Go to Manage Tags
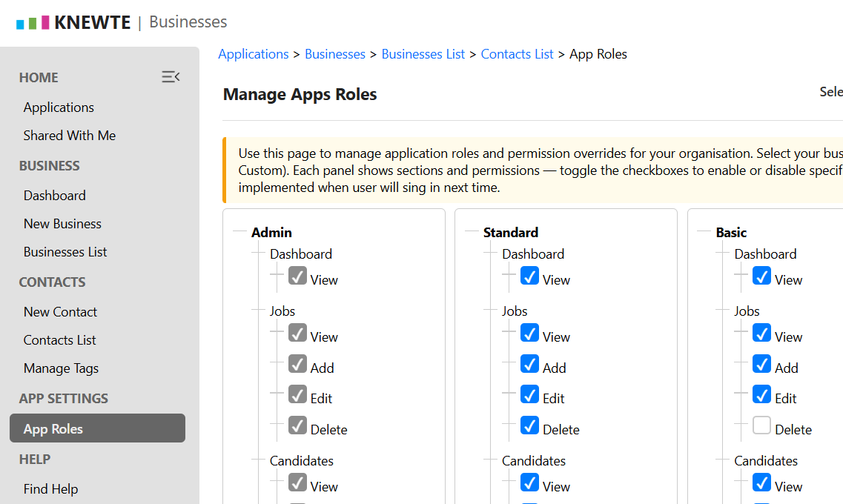The image size is (843, 504). [62, 368]
